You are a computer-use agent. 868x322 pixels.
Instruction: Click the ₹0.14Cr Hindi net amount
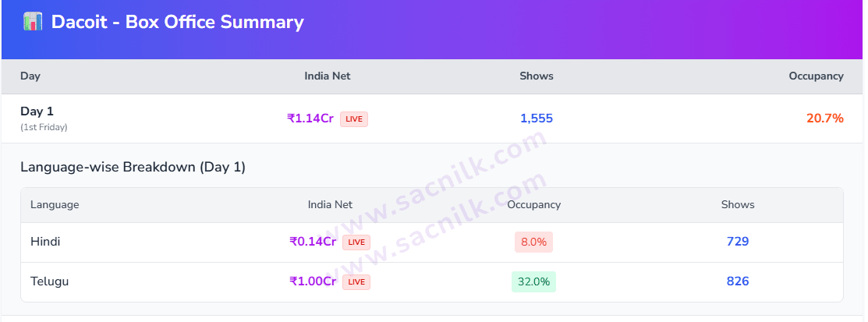[x=313, y=242]
